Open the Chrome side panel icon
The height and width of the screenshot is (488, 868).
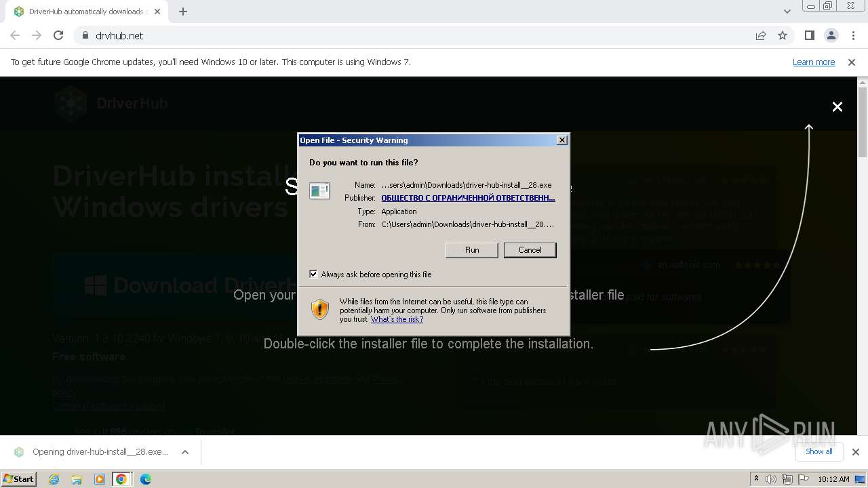(x=809, y=35)
